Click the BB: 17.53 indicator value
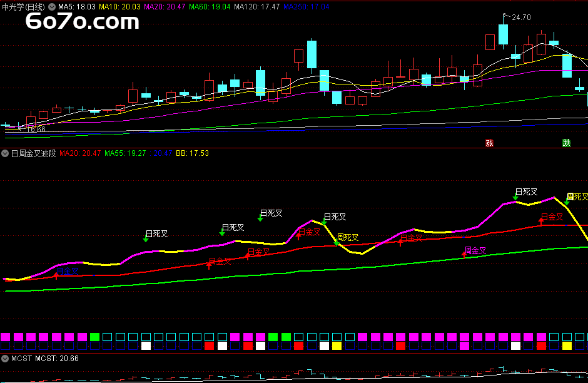588x383 pixels. pos(193,153)
